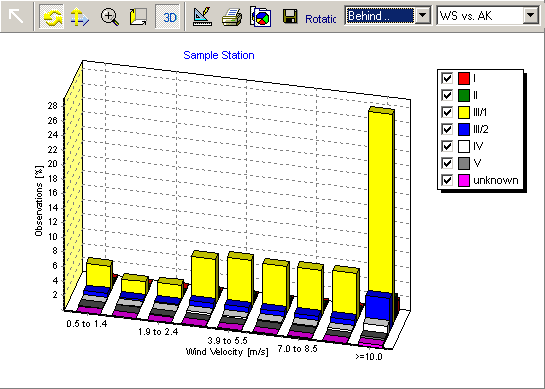Viewport: 545px width, 389px height.
Task: Select the rotate chart tool
Action: pyautogui.click(x=51, y=16)
